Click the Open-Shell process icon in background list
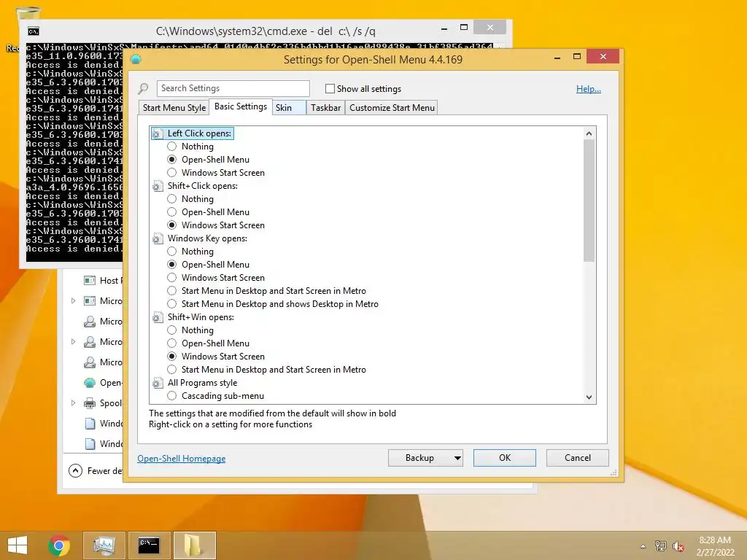The height and width of the screenshot is (560, 747). pos(90,383)
